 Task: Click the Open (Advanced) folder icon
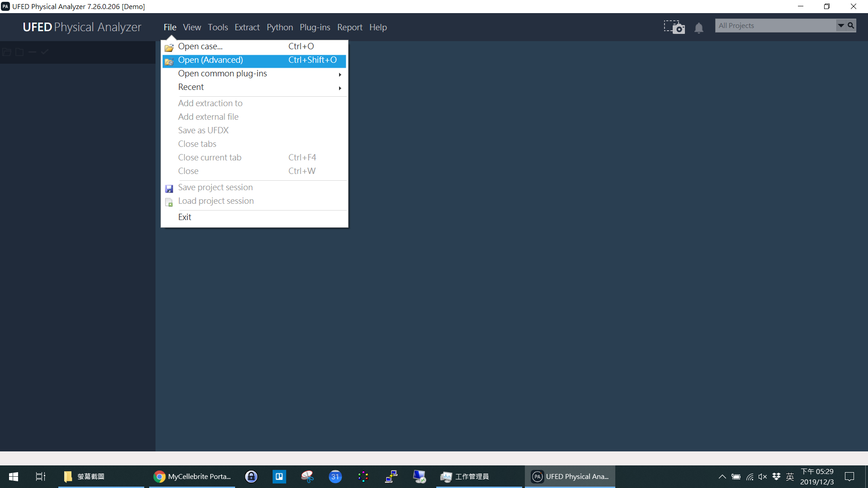click(x=169, y=61)
